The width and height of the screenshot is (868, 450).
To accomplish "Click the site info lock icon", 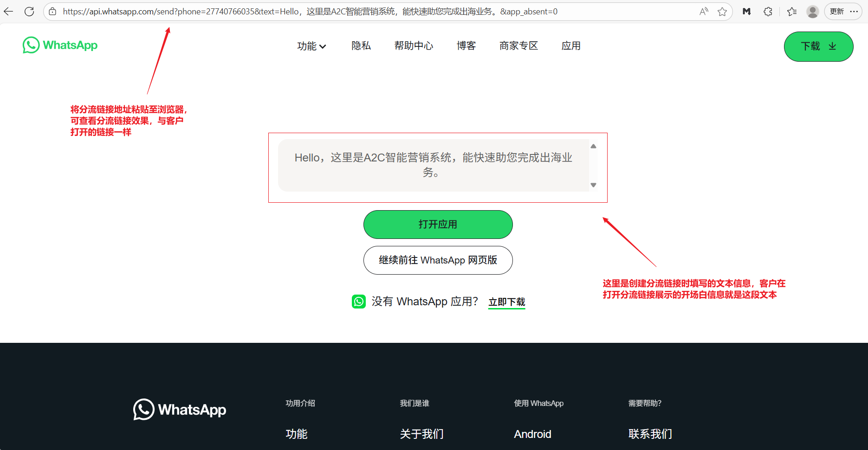I will pos(53,12).
